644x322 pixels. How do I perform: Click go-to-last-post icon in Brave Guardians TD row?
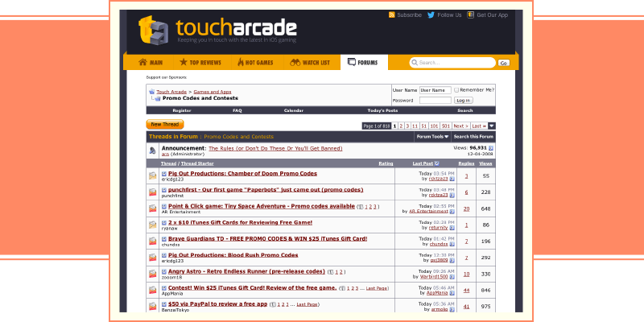point(452,244)
